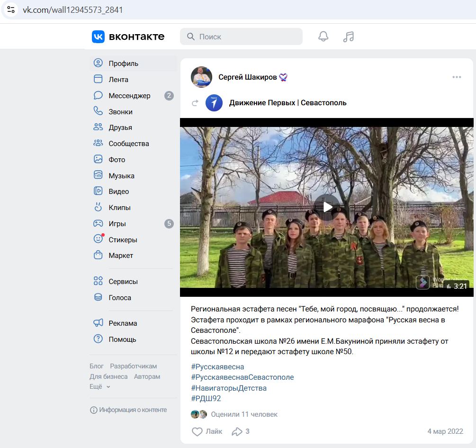Open the Помощь question mark icon
The image size is (476, 448).
point(98,338)
